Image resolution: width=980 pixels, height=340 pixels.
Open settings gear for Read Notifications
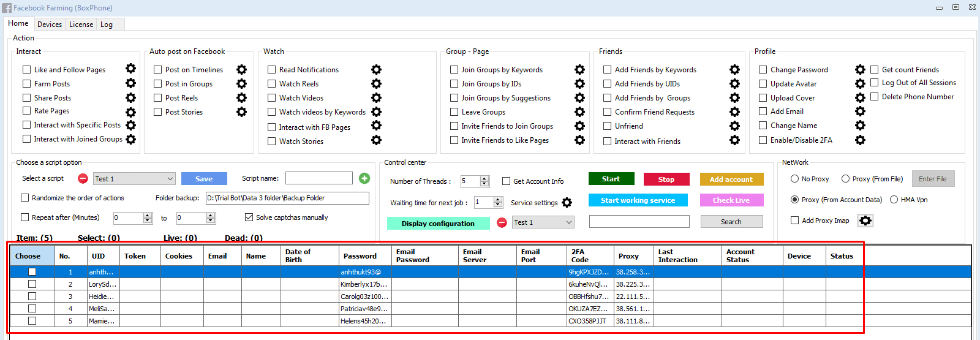(376, 69)
